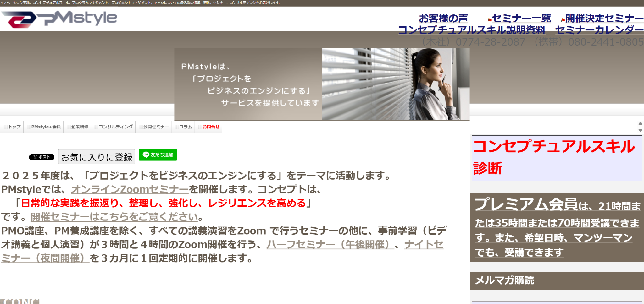
Task: Click red text 日常的な実践を振返り
Action: coord(70,203)
